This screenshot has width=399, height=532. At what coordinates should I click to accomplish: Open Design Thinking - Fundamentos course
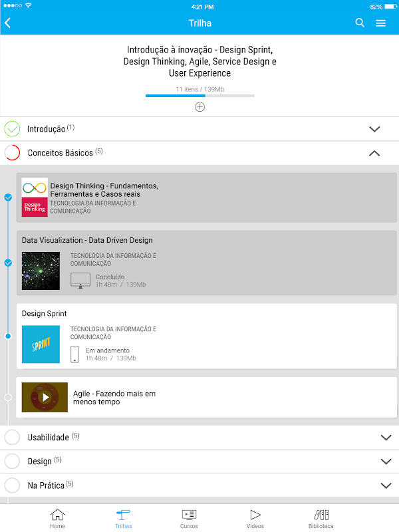point(104,190)
